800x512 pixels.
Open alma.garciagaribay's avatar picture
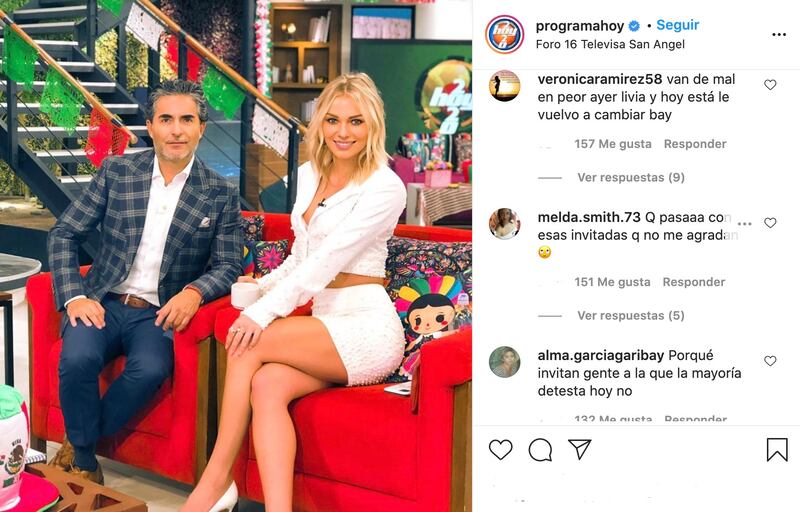point(505,362)
